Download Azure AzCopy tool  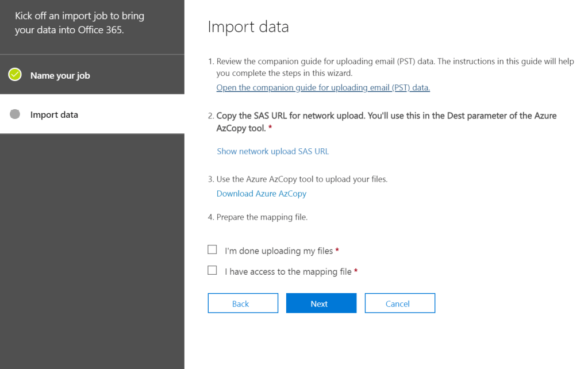[261, 194]
